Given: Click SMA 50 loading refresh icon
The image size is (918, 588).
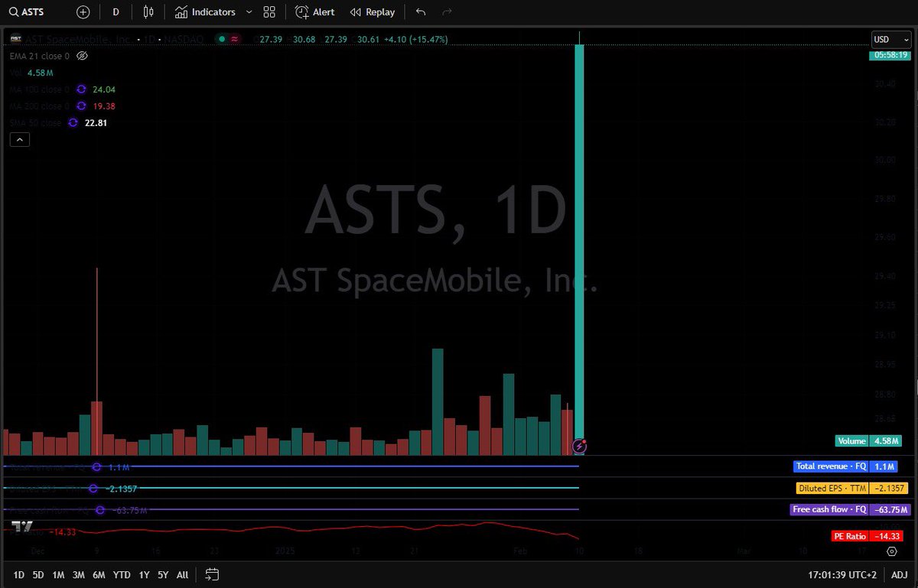Looking at the screenshot, I should 73,123.
